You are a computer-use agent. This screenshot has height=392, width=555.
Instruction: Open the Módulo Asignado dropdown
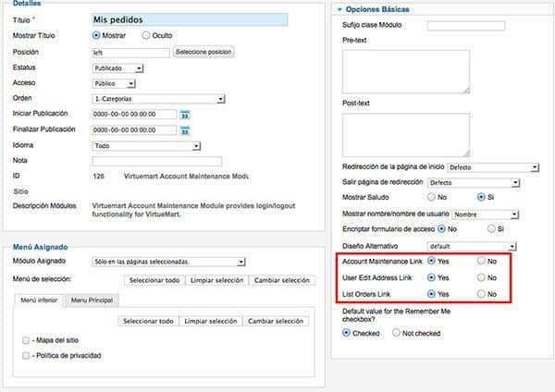click(169, 262)
